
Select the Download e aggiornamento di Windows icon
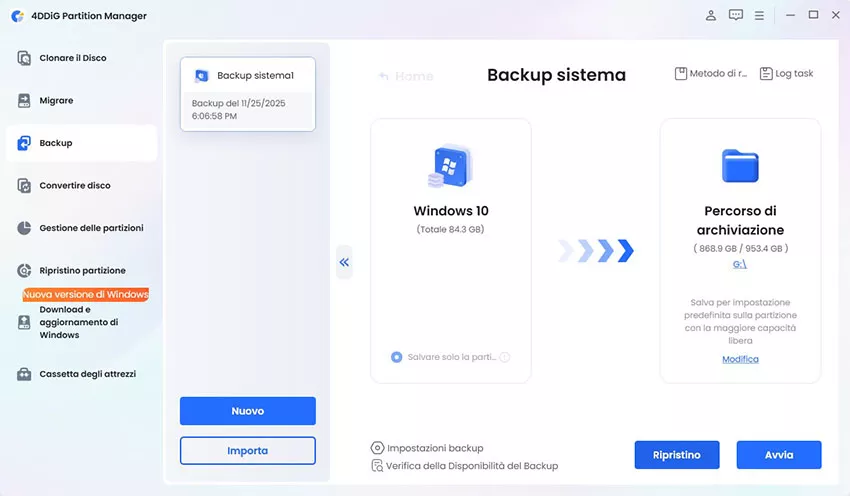pyautogui.click(x=24, y=323)
